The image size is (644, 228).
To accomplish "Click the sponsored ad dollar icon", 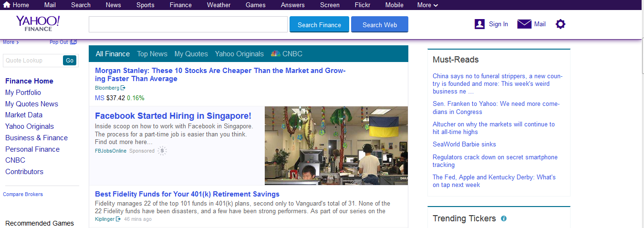I will [162, 151].
